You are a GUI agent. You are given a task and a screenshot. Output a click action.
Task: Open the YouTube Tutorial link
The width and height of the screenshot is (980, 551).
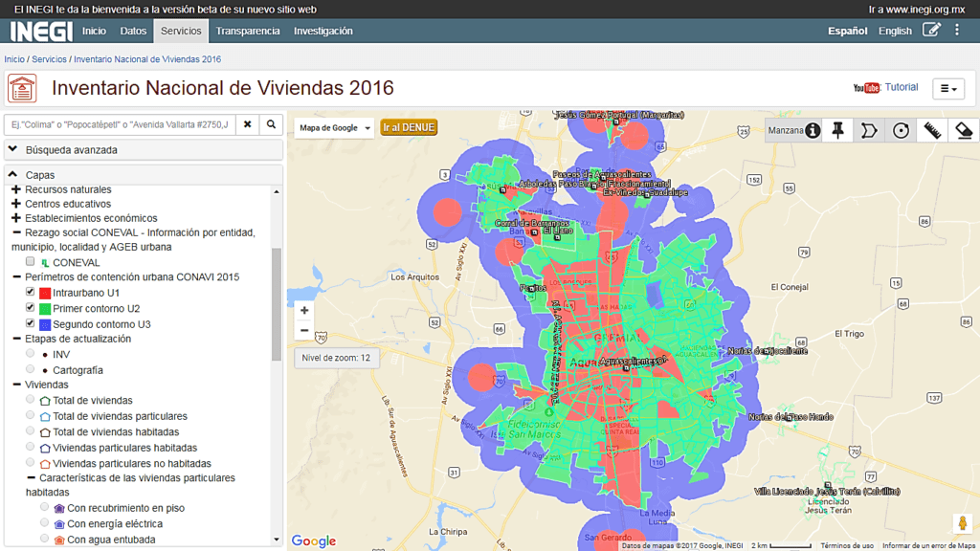tap(885, 87)
